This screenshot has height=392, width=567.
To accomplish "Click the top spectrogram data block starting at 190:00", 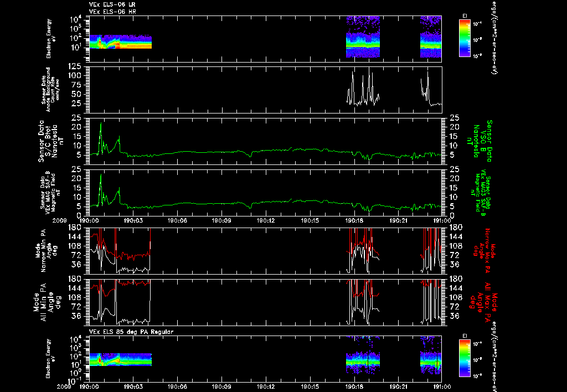I will 120,42.
